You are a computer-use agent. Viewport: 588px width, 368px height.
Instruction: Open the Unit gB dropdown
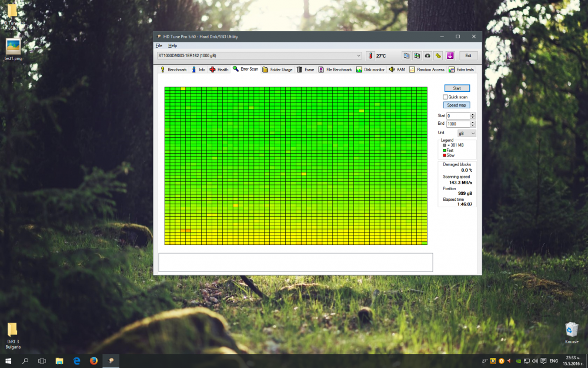466,133
